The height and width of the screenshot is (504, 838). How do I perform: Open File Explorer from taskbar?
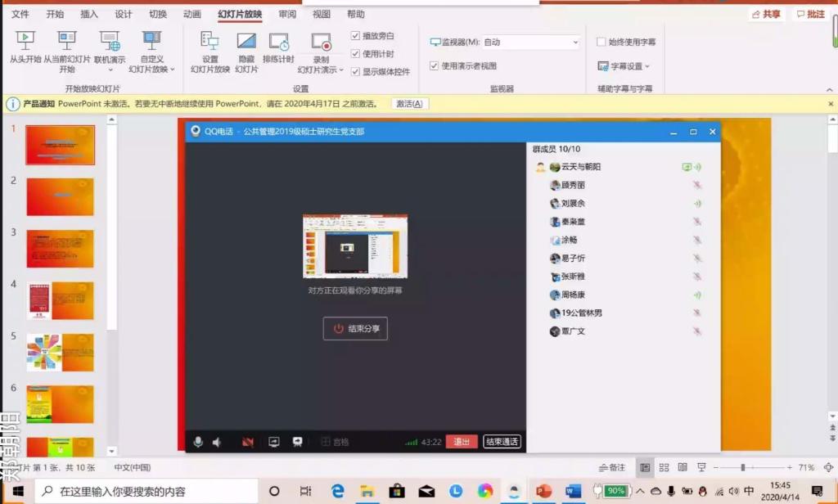[x=367, y=491]
